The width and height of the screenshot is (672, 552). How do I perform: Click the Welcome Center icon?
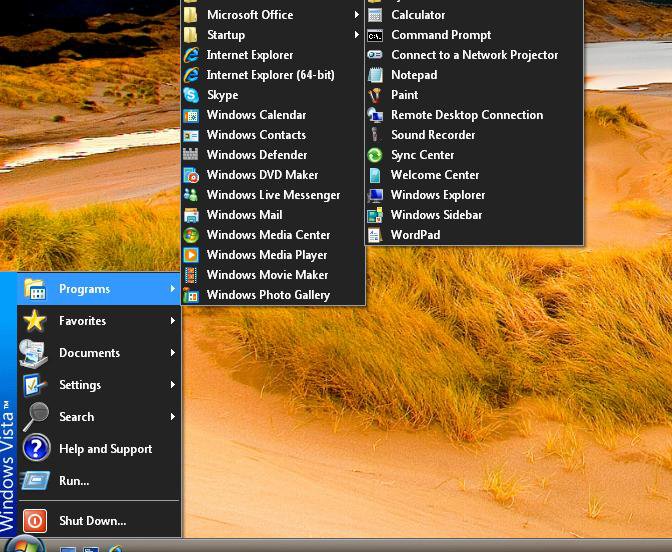375,175
